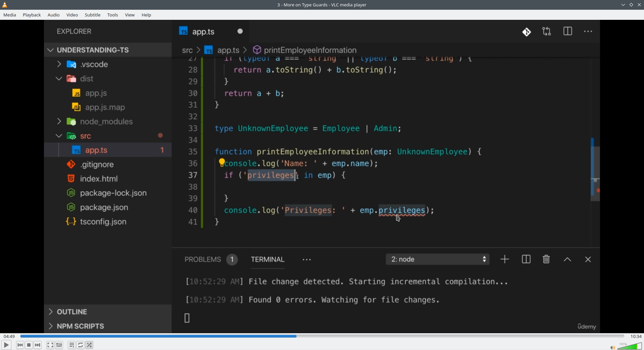Click the VLC Play button
This screenshot has height=350, width=644.
pos(6,345)
